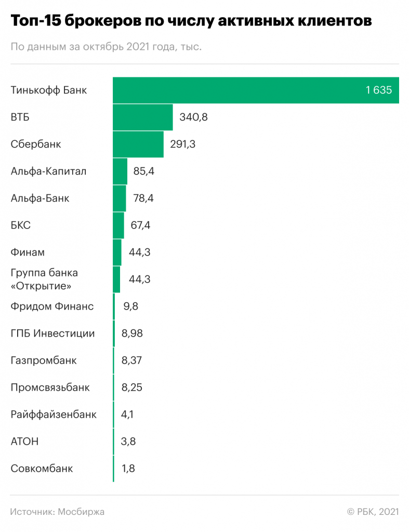Click the Газпромбанк label
The image size is (409, 532).
(44, 361)
